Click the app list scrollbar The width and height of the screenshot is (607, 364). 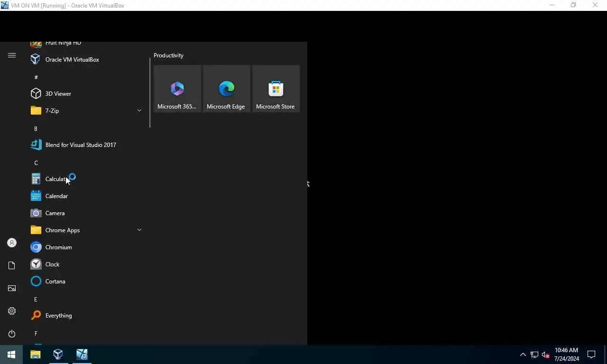(x=150, y=92)
